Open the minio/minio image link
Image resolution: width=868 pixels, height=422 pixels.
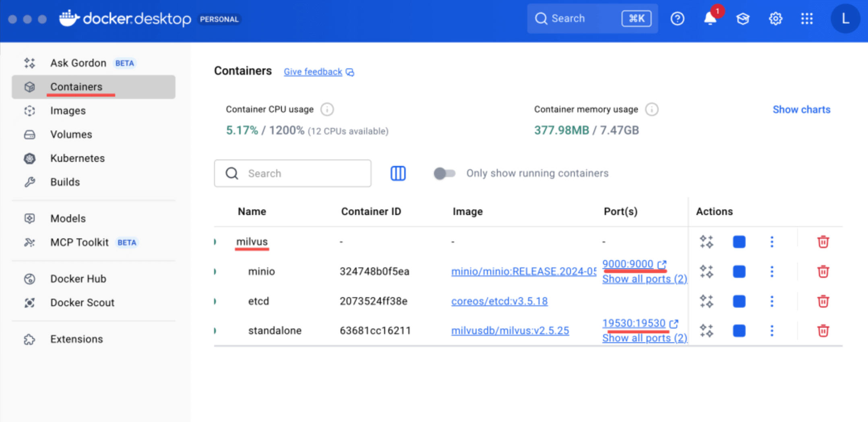[x=524, y=271]
